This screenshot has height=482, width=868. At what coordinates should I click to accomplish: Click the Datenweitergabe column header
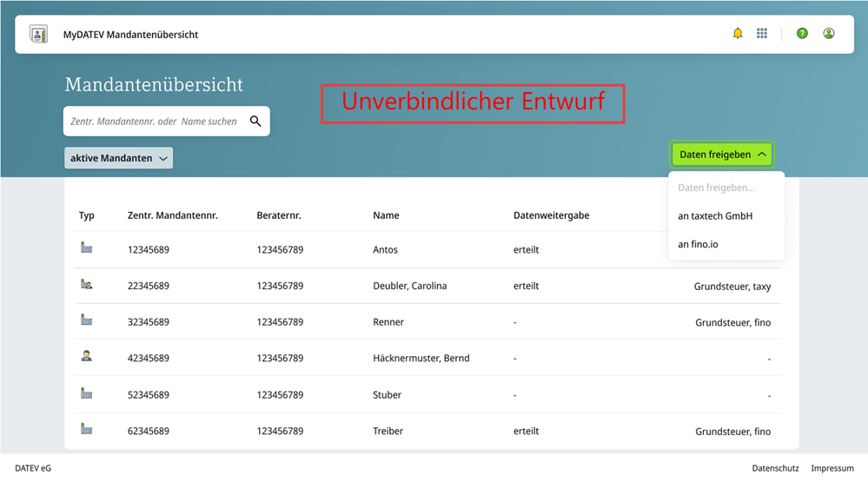point(551,215)
